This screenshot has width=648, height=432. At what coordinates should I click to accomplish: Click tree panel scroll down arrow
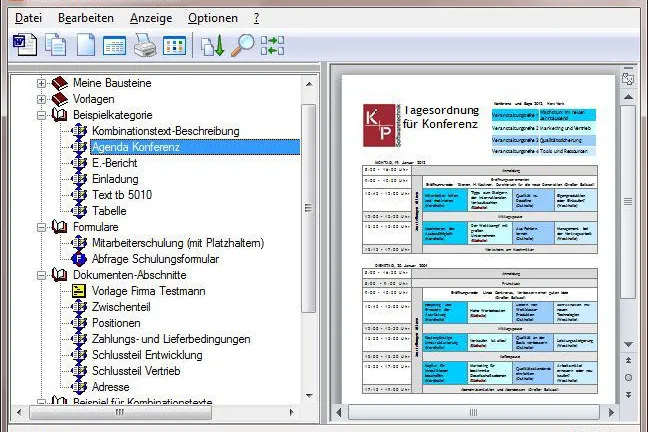[x=309, y=396]
